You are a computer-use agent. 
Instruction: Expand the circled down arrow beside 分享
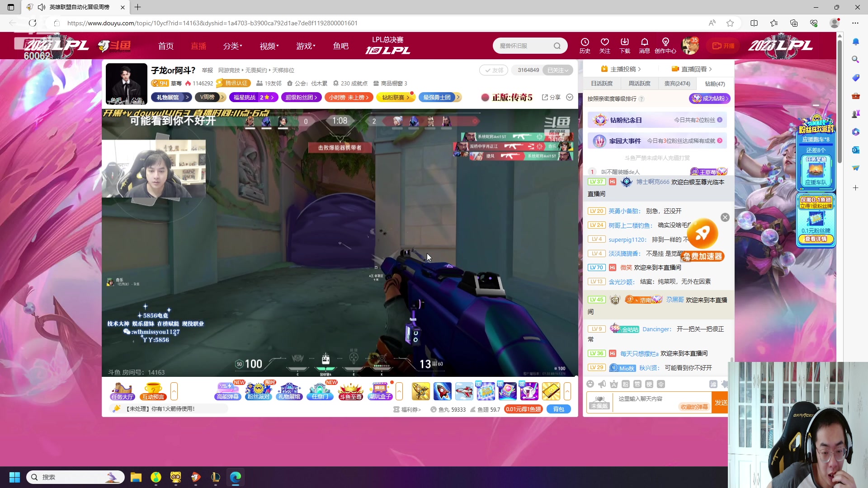click(570, 97)
